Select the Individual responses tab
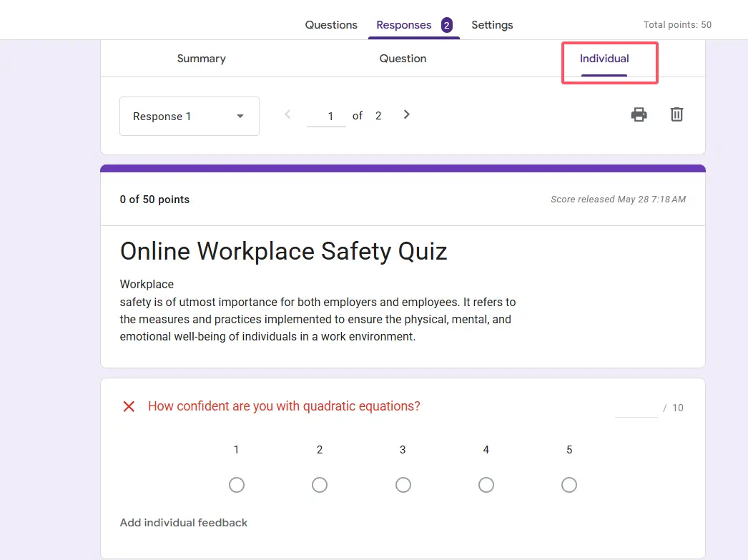The width and height of the screenshot is (748, 560). 604,59
